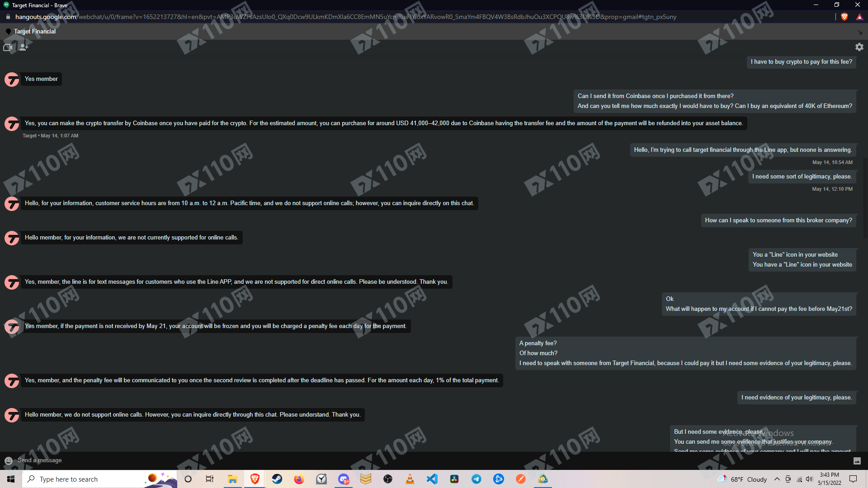The height and width of the screenshot is (488, 868).
Task: Attach an image using the photo icon
Action: click(x=857, y=461)
